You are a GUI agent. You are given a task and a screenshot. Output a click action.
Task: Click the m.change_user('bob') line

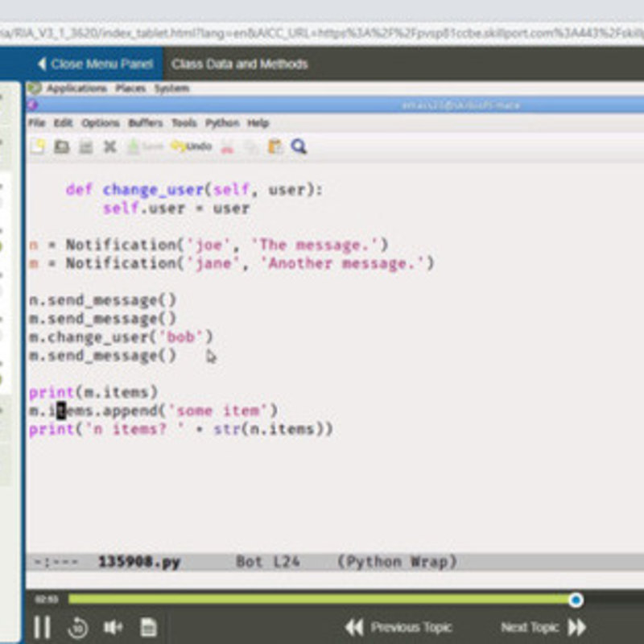pos(122,337)
